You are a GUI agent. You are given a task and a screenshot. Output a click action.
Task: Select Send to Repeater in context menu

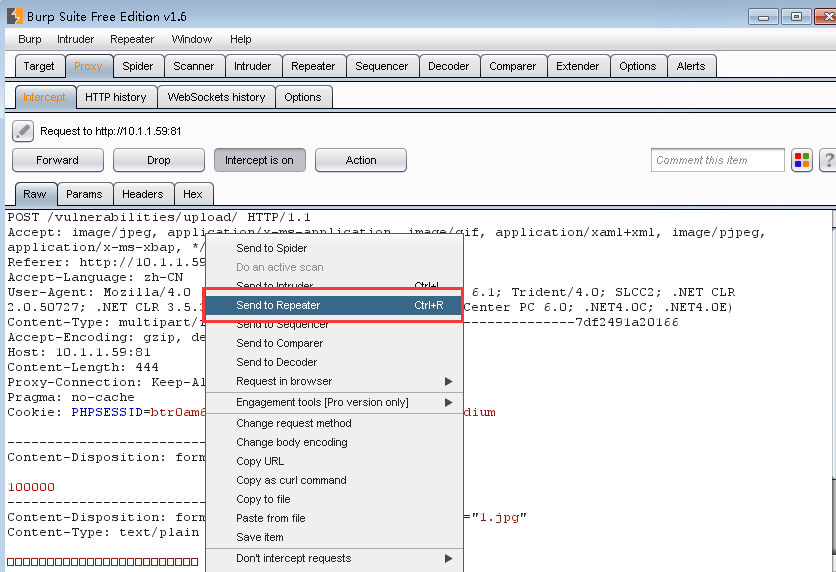334,305
